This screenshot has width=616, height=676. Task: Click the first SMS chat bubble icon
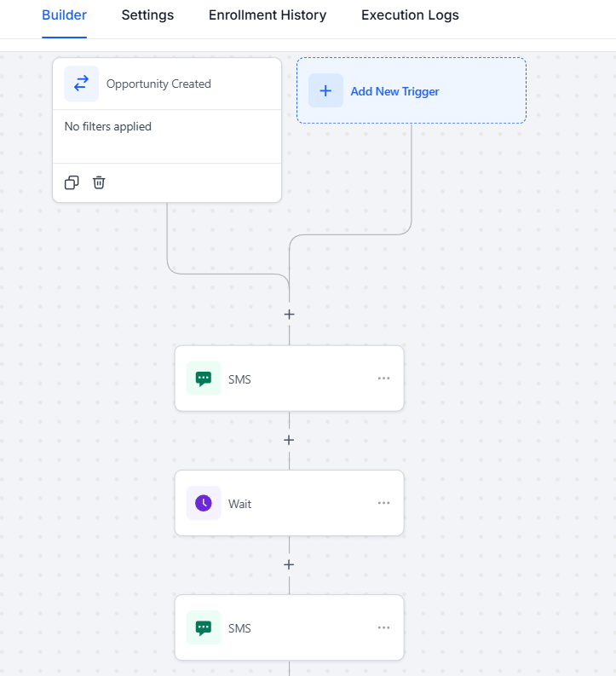pos(204,379)
